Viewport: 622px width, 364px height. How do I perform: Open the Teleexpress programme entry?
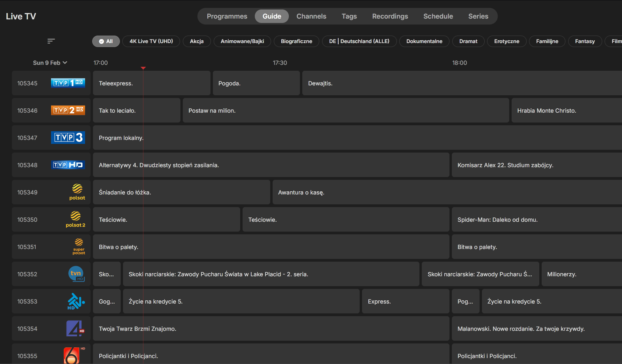(152, 83)
